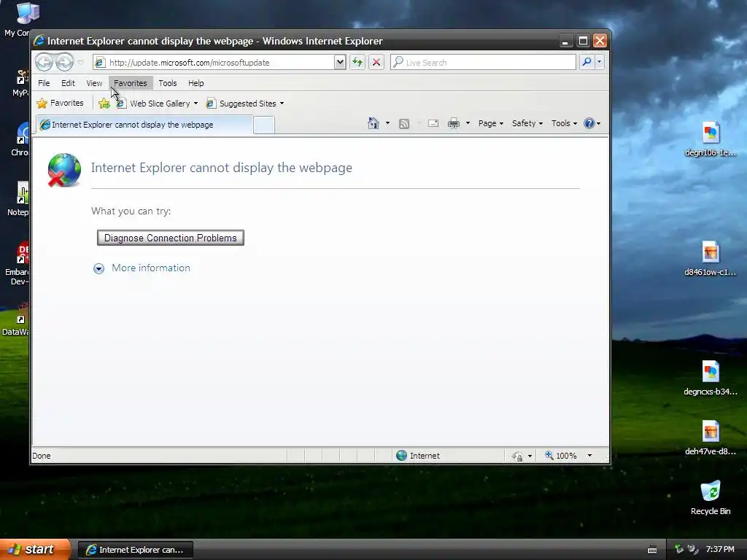Click the Search magnifier button
This screenshot has width=747, height=560.
(x=587, y=62)
